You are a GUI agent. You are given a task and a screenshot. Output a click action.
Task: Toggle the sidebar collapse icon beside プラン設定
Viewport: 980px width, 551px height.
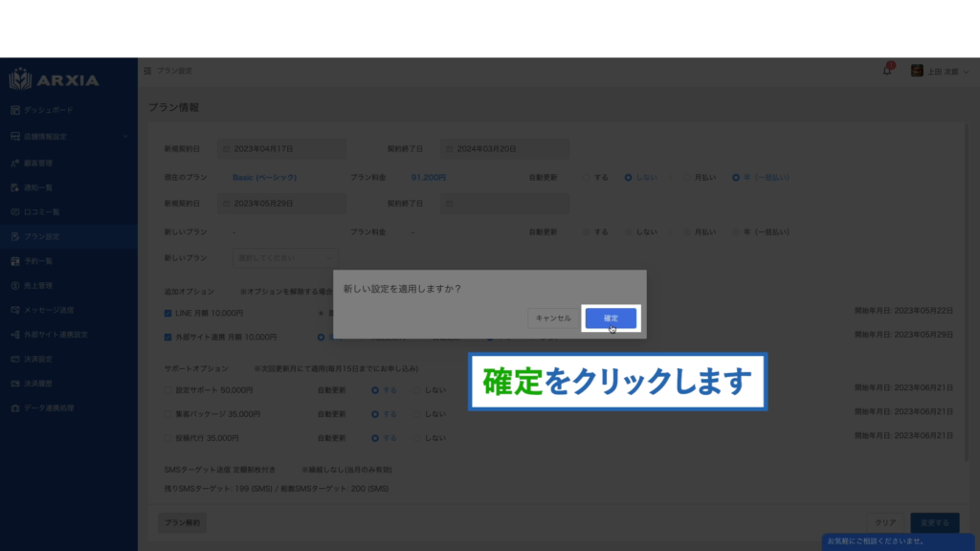tap(147, 72)
